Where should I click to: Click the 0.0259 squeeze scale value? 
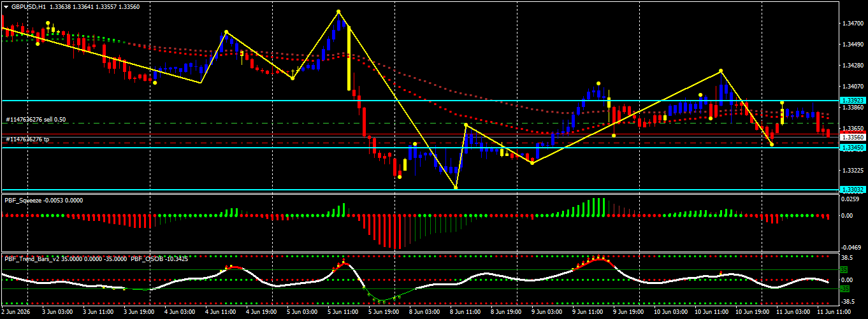[x=850, y=199]
